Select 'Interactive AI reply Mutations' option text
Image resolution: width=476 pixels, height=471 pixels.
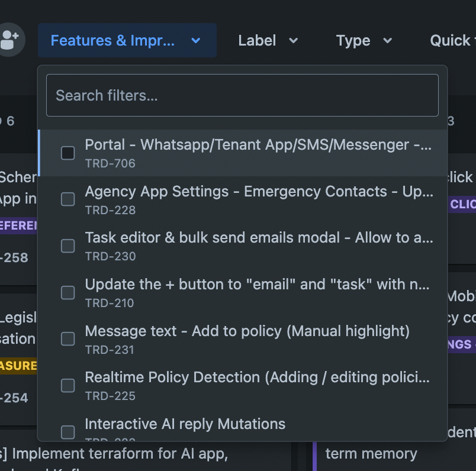pyautogui.click(x=185, y=424)
